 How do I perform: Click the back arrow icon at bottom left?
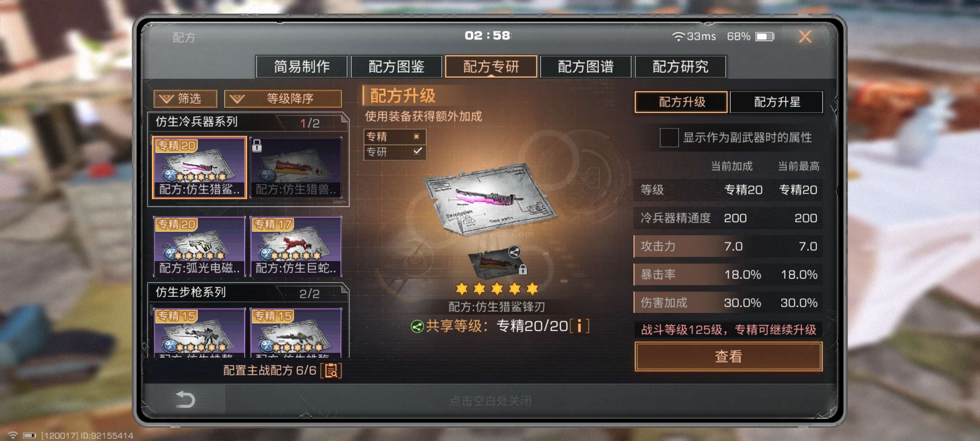(185, 400)
